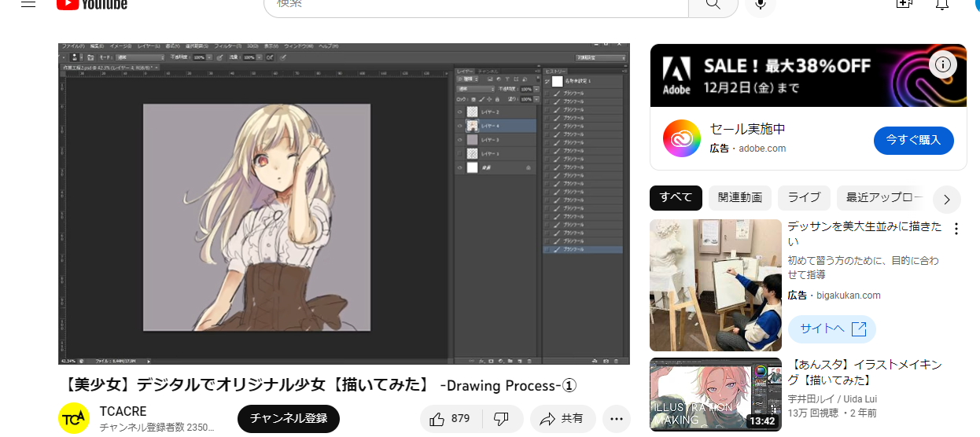Viewport: 980px width, 437px height.
Task: Click the 13万 回視聴 view count text
Action: [x=812, y=413]
